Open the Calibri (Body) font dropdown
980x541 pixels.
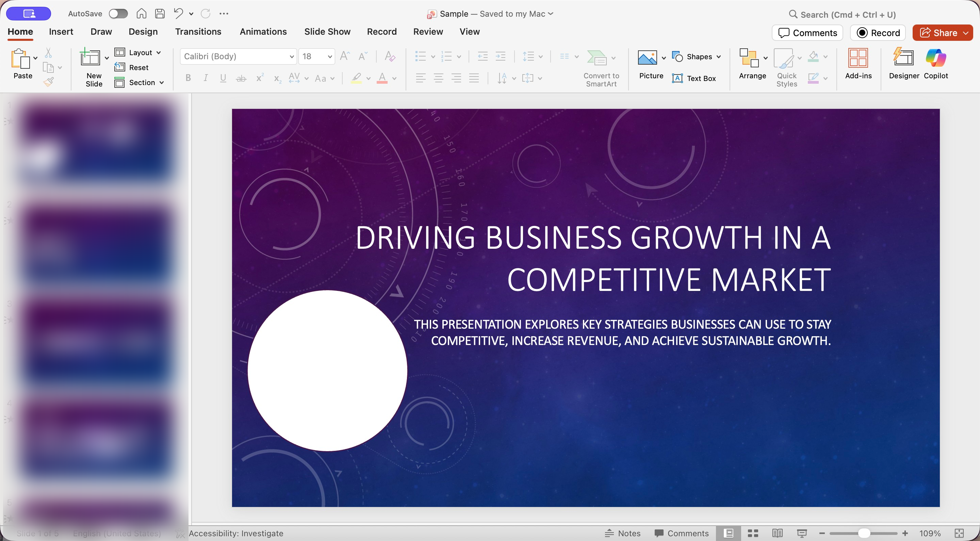click(x=291, y=57)
